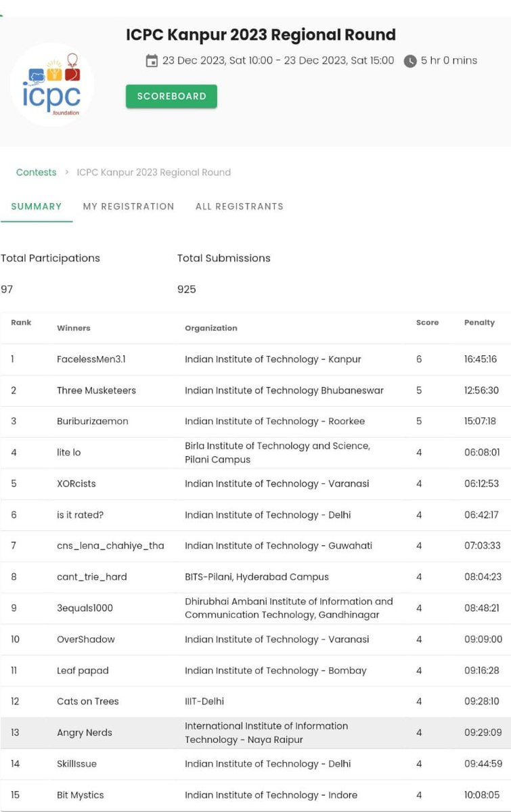Select team Three Musketeers

(x=96, y=390)
